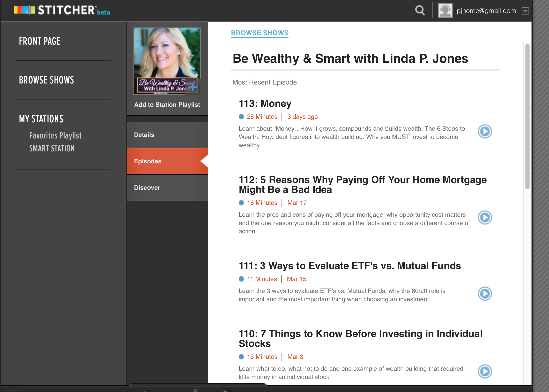The image size is (549, 392).
Task: Open the 112: 5 Reasons Why Paying Off mortgage title
Action: tap(363, 185)
